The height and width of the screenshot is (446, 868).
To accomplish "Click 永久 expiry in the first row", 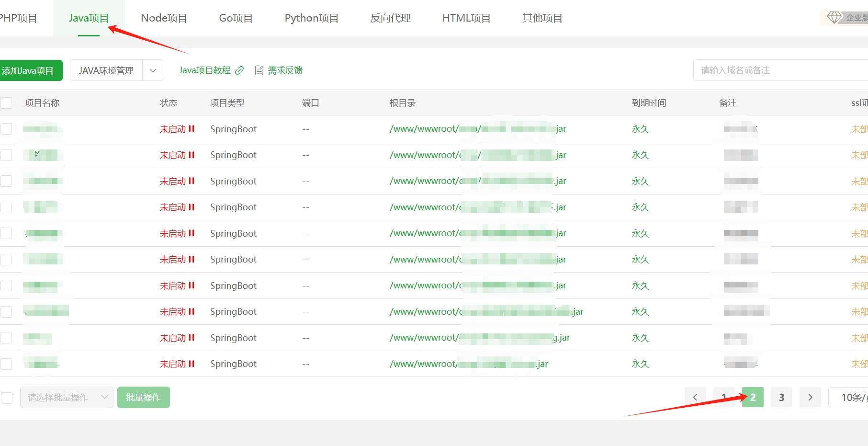I will point(640,129).
